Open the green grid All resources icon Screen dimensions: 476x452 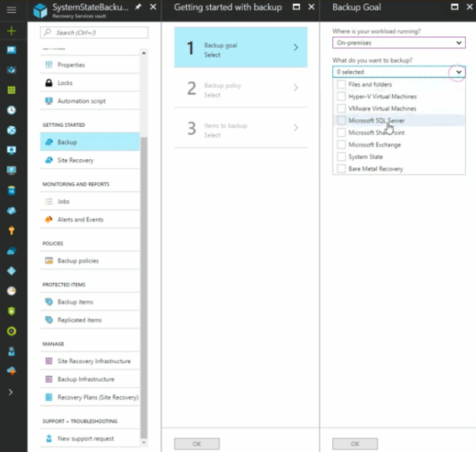[12, 90]
